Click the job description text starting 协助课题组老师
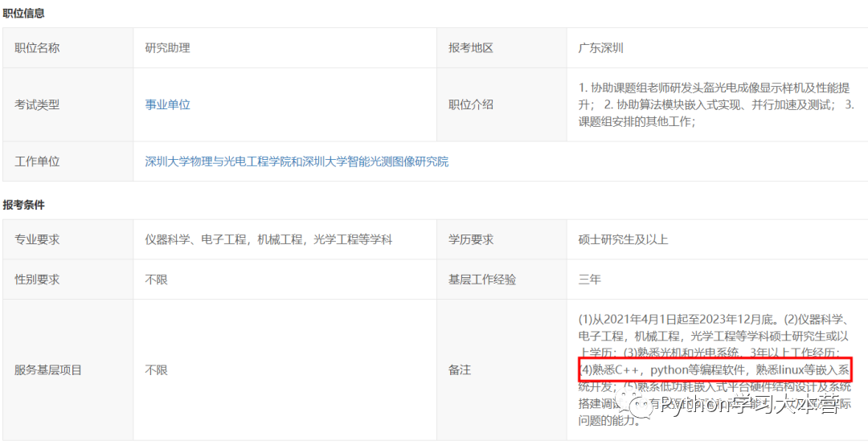 tap(717, 104)
